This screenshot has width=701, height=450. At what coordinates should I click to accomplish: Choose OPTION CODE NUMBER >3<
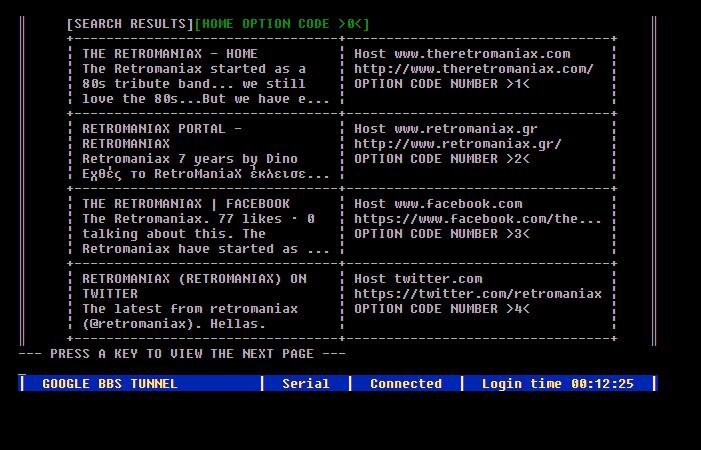[x=442, y=234]
